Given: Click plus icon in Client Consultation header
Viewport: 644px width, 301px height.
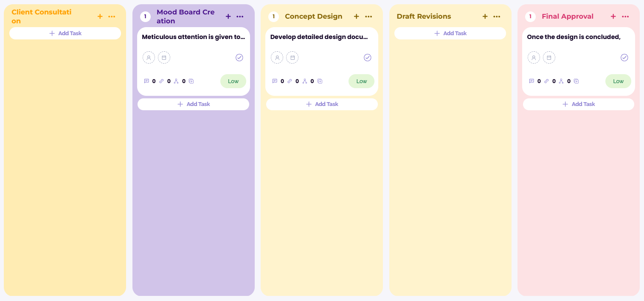Looking at the screenshot, I should [100, 17].
